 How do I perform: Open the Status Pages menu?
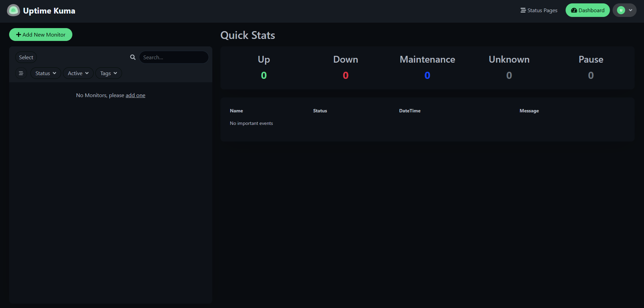point(539,10)
